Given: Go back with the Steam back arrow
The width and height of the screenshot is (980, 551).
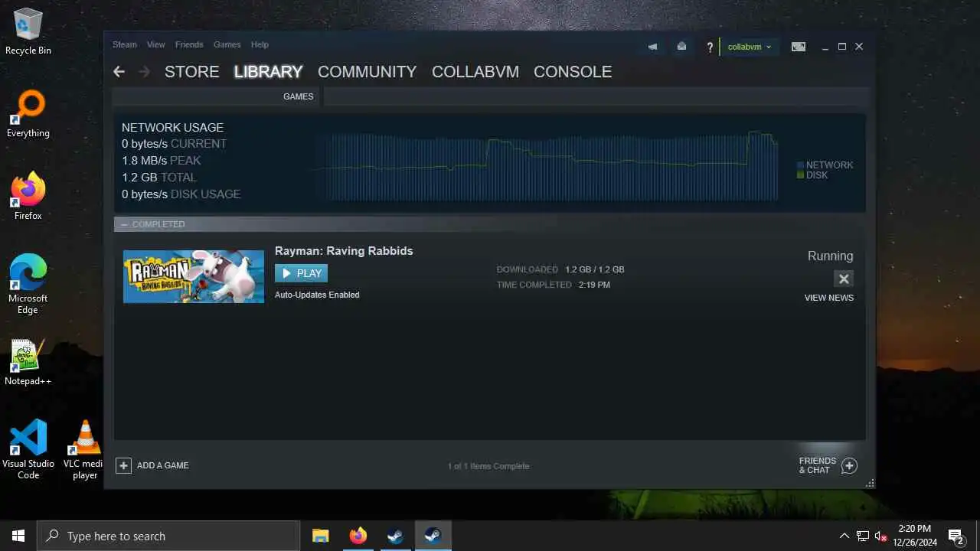Looking at the screenshot, I should tap(119, 71).
